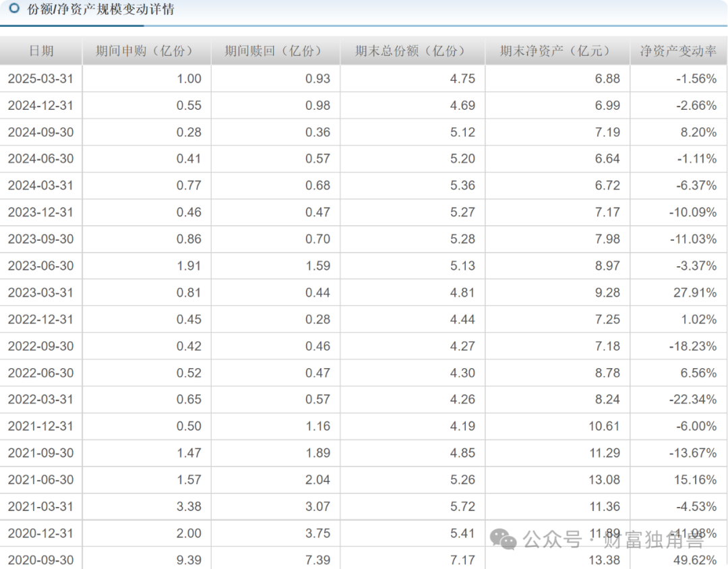This screenshot has height=569, width=728.
Task: Click redemption value 2.04
Action: 318,480
